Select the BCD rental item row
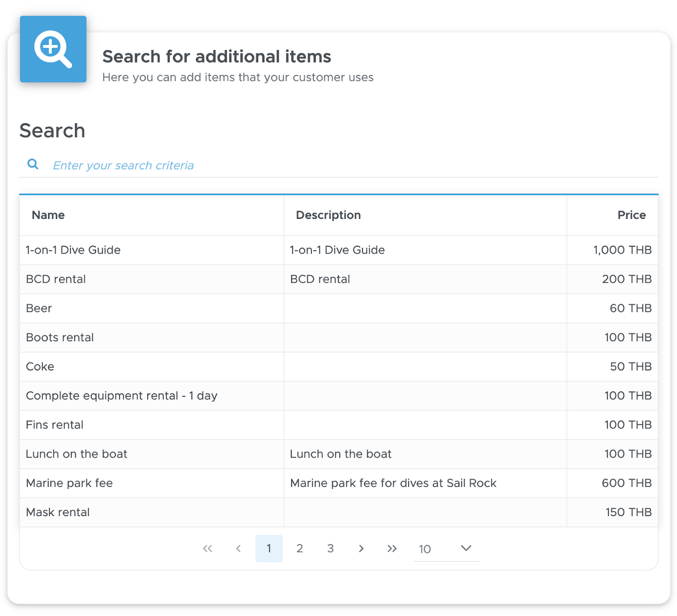 (338, 279)
